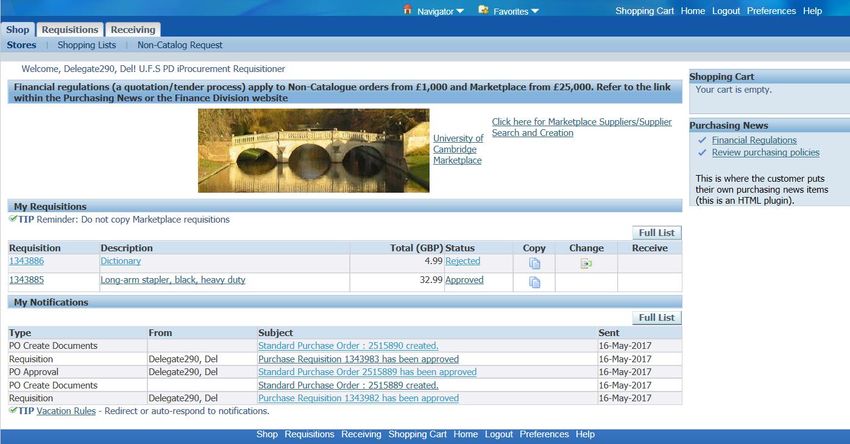Open the Vacation Rules tip link

click(66, 411)
